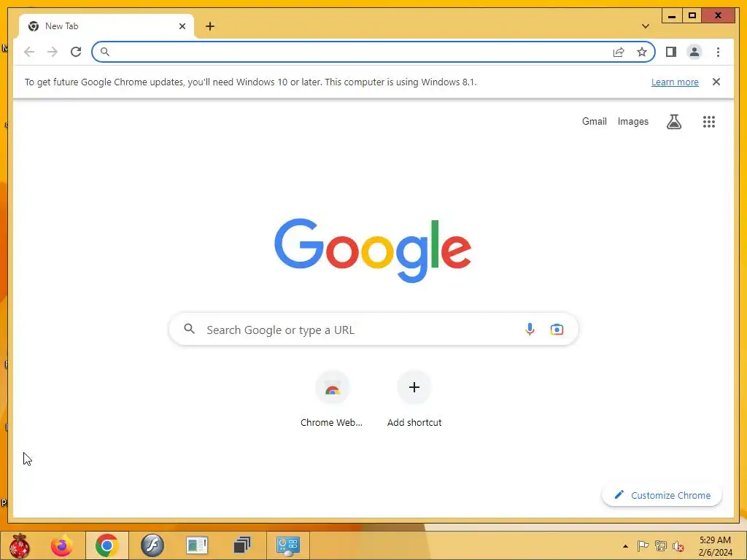
Task: Follow the Learn more link
Action: click(x=675, y=82)
